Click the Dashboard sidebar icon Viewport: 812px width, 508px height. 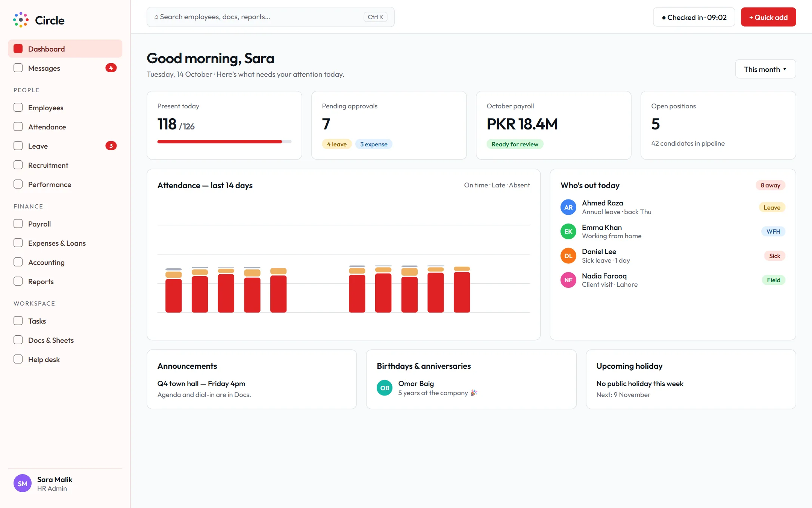[18, 49]
